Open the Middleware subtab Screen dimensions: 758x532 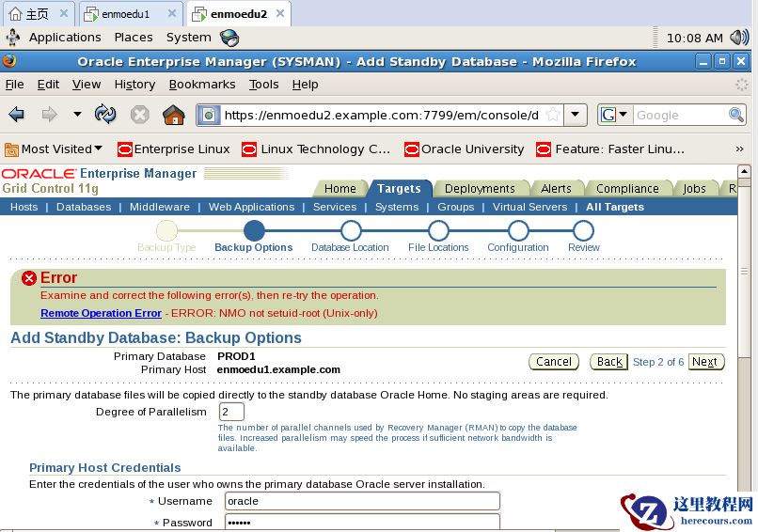pos(160,207)
